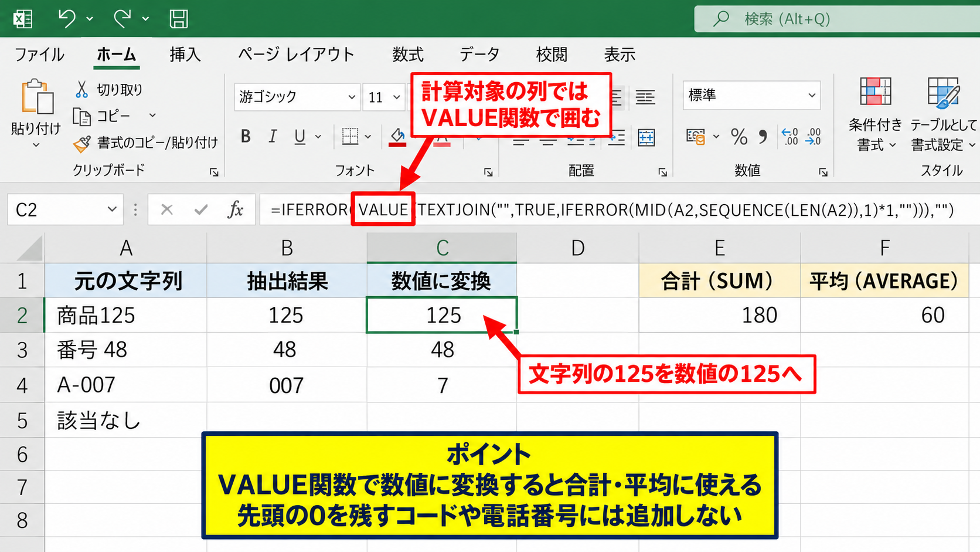This screenshot has height=552, width=980.
Task: Click the accounting number format icon
Action: (696, 137)
